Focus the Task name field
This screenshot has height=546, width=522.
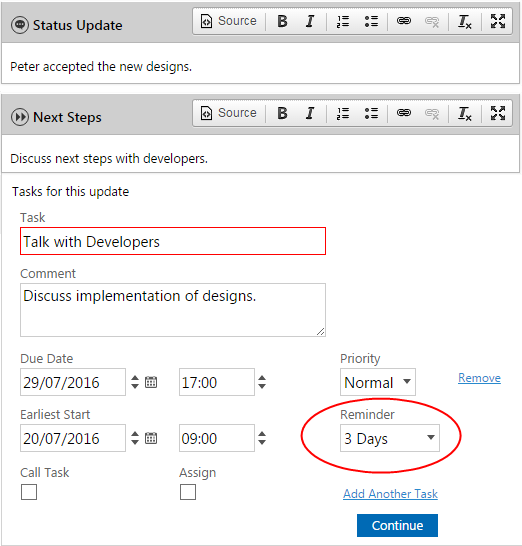(x=173, y=241)
